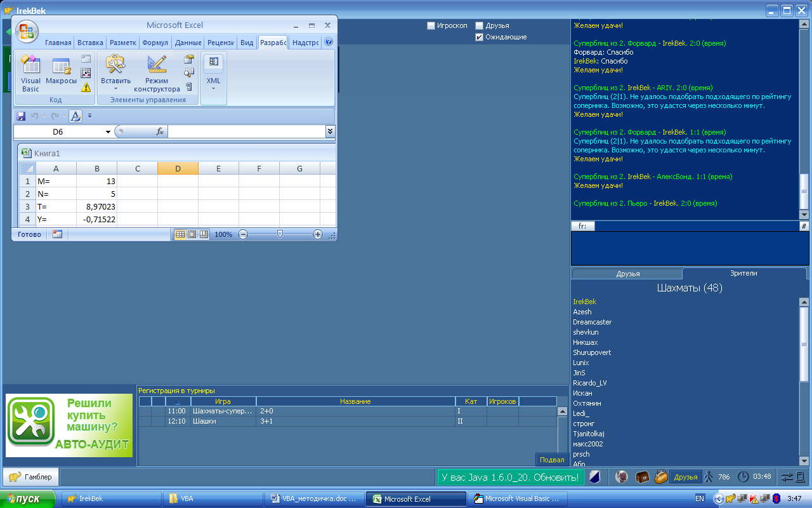Open the Visual Basic editor from ribbon
Image resolution: width=812 pixels, height=508 pixels.
[30, 74]
